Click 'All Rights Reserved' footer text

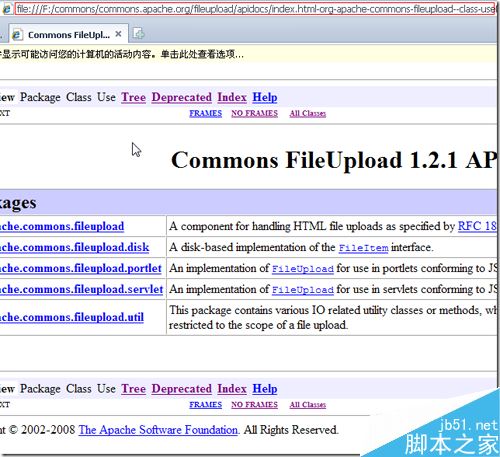click(x=291, y=430)
